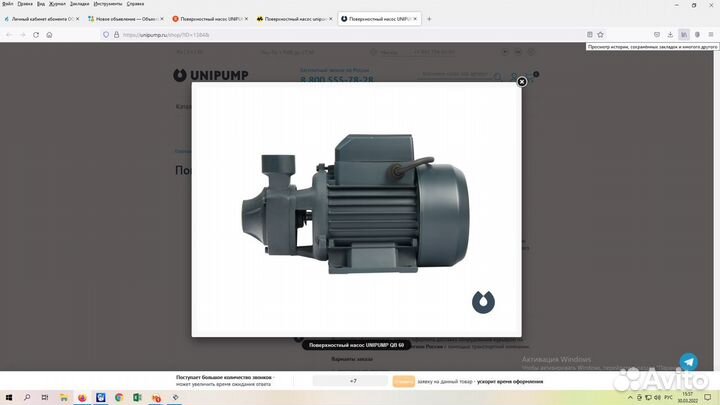
Task: Click Поверхностный насос UNIPUMP QB 60 caption
Action: [x=356, y=345]
